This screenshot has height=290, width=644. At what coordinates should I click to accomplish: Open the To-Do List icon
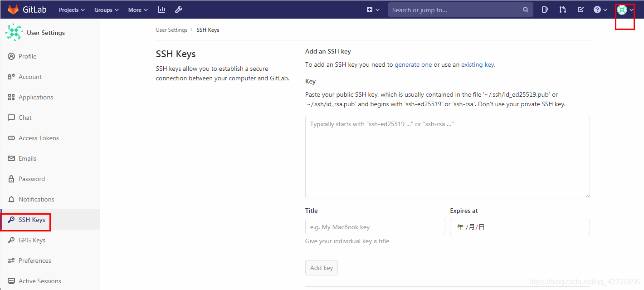(581, 9)
